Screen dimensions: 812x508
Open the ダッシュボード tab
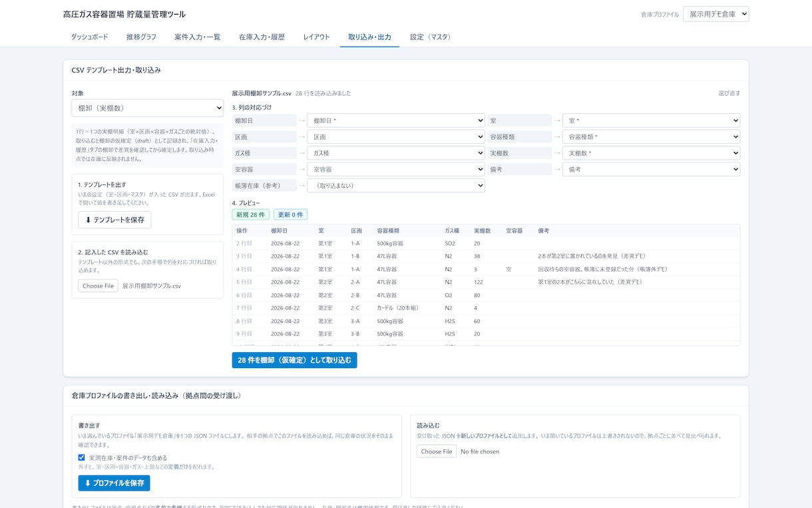click(x=89, y=37)
